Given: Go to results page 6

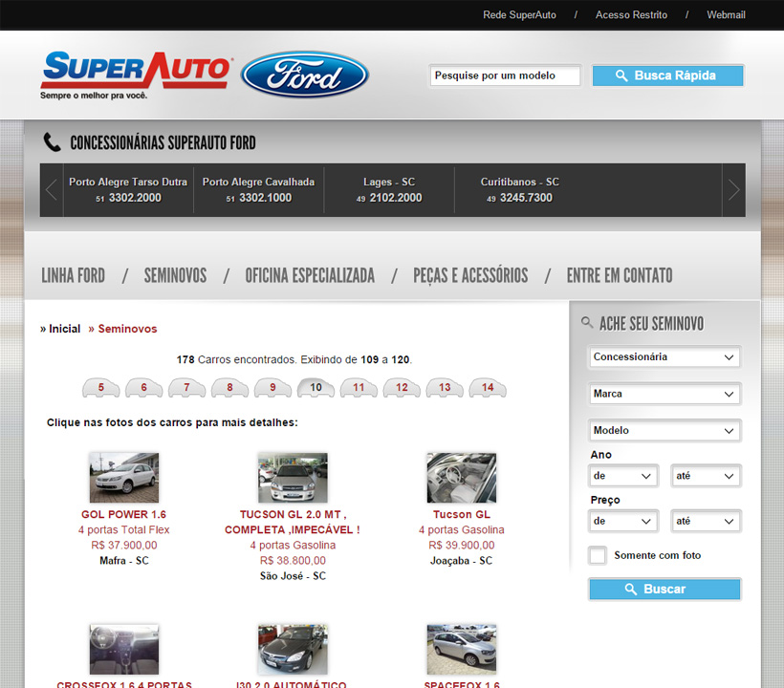Looking at the screenshot, I should tap(144, 387).
